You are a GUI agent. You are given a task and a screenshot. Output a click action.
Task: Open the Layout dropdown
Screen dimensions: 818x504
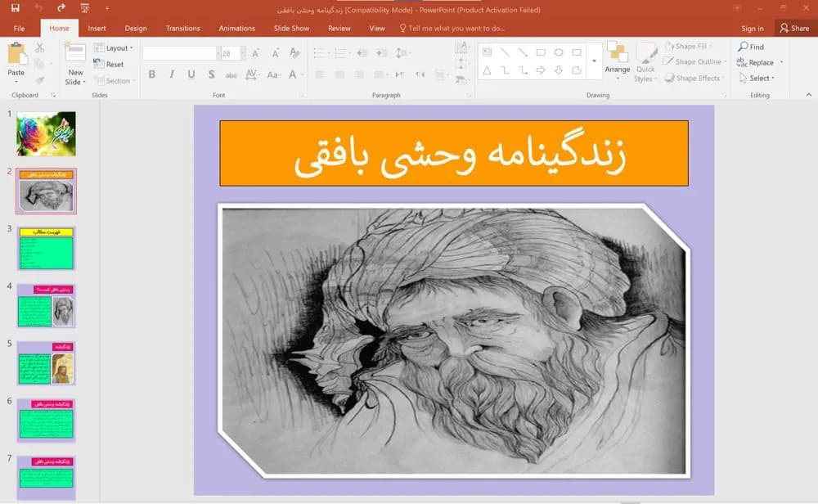tap(114, 48)
